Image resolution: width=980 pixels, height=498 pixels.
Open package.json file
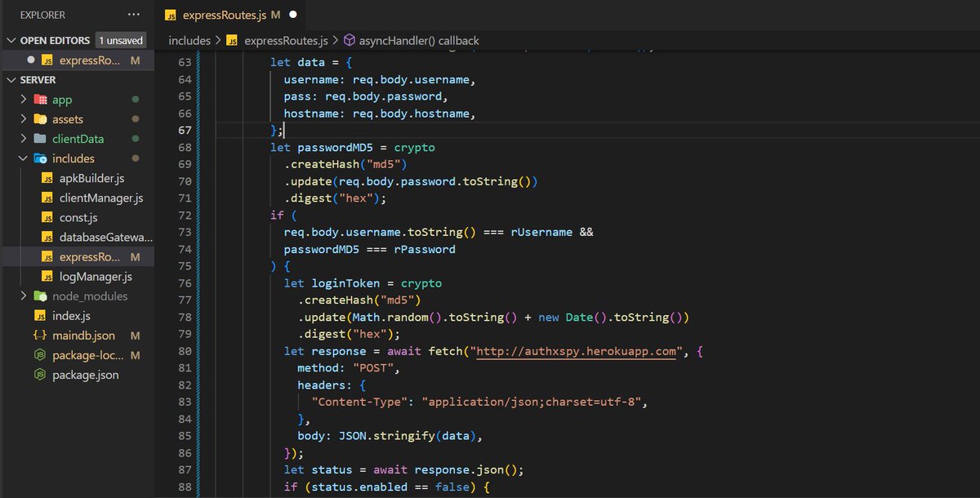(85, 376)
